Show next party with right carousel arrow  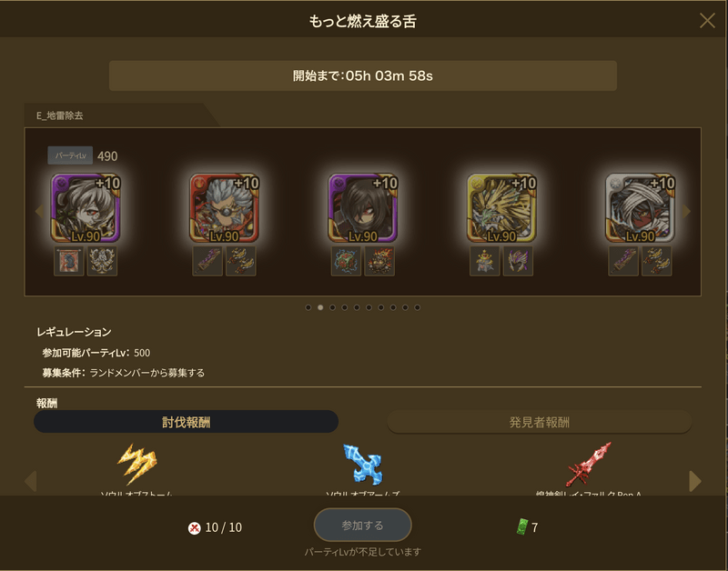pyautogui.click(x=687, y=212)
